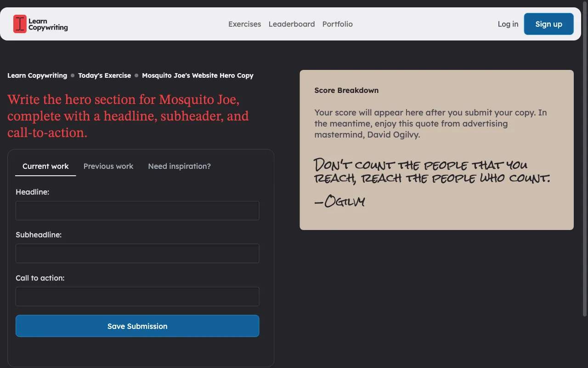
Task: Click Today's Exercise breadcrumb
Action: click(104, 75)
